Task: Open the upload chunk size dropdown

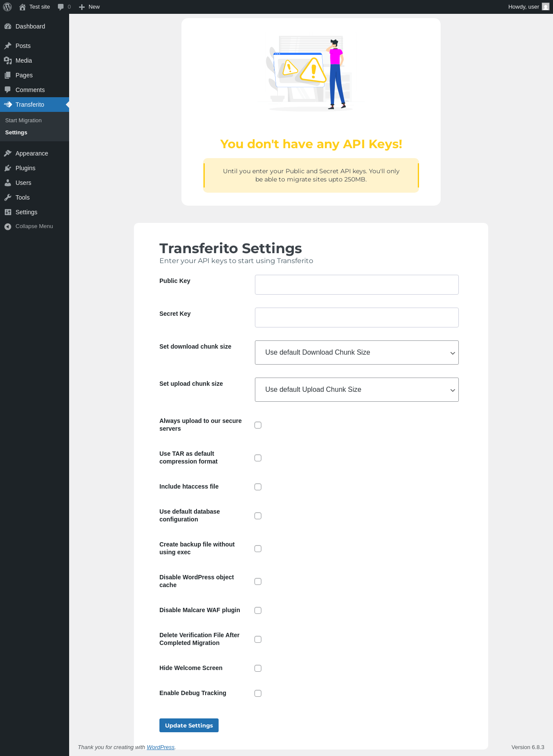Action: [x=357, y=390]
